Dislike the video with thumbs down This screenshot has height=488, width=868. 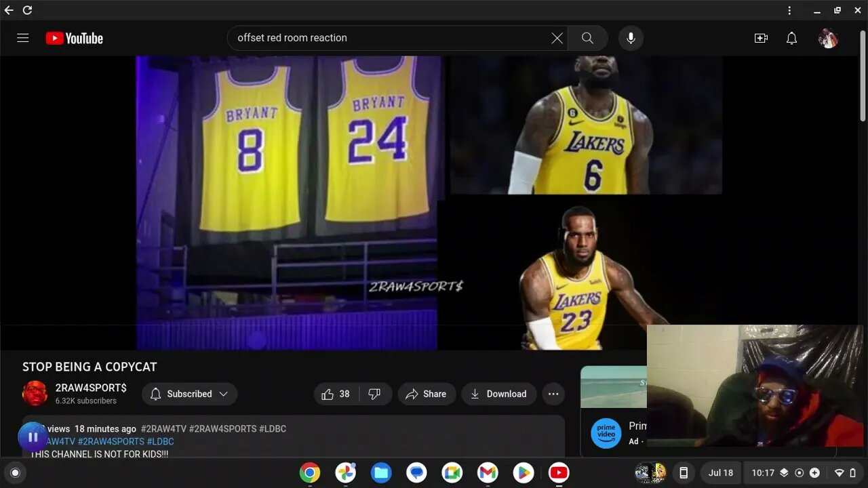(x=375, y=394)
